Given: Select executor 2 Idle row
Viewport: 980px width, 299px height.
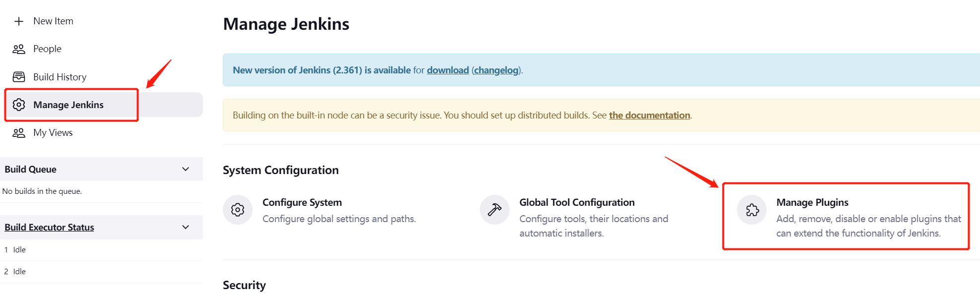Looking at the screenshot, I should tap(101, 272).
